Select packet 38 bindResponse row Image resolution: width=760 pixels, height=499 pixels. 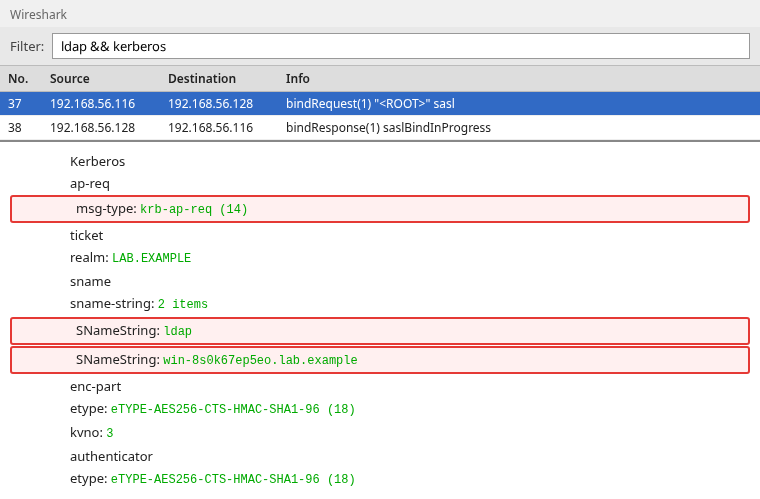[x=380, y=127]
